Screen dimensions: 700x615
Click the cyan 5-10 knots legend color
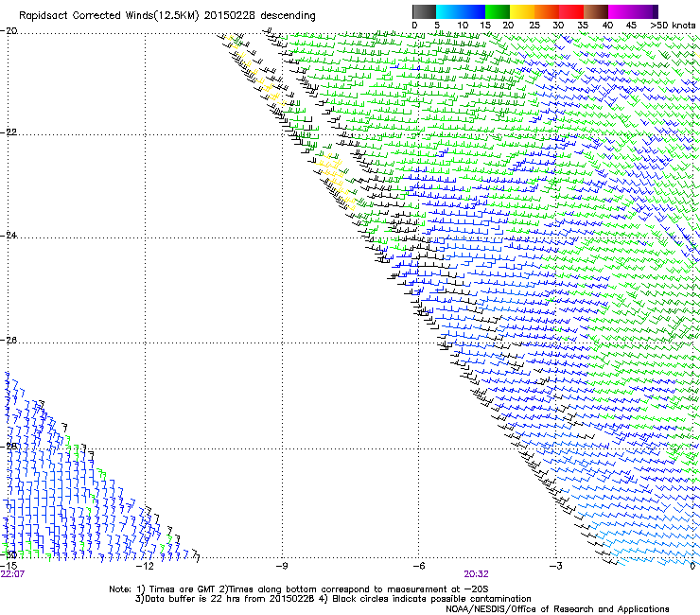tap(448, 11)
